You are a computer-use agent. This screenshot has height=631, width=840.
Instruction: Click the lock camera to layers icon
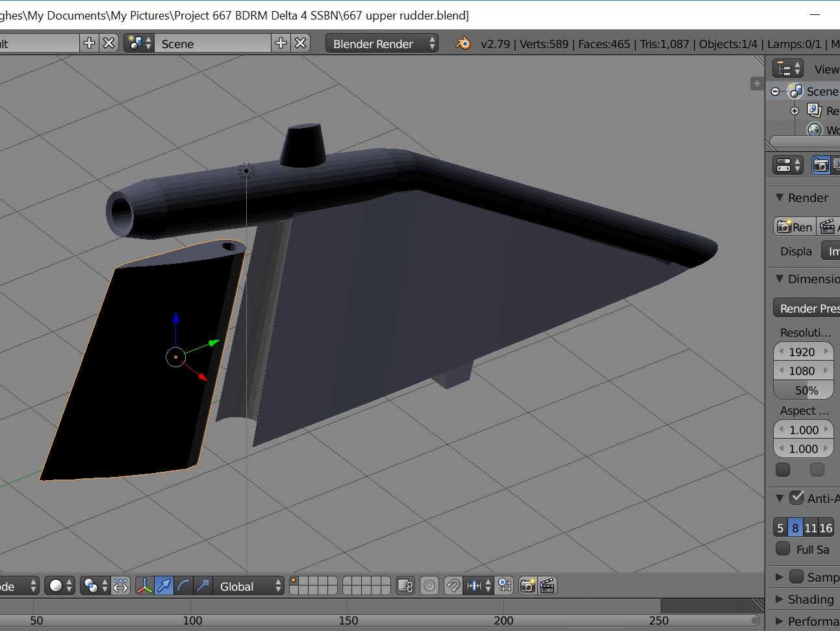pos(405,586)
